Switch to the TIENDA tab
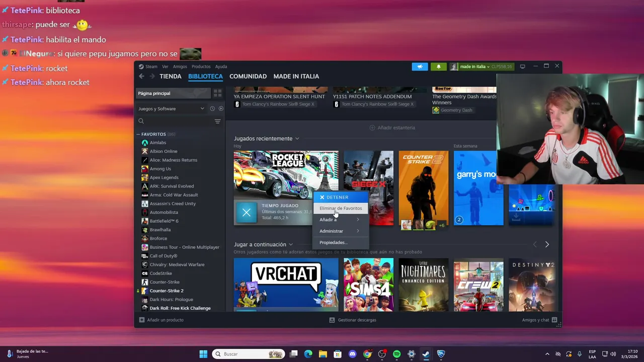The image size is (644, 362). pyautogui.click(x=171, y=76)
